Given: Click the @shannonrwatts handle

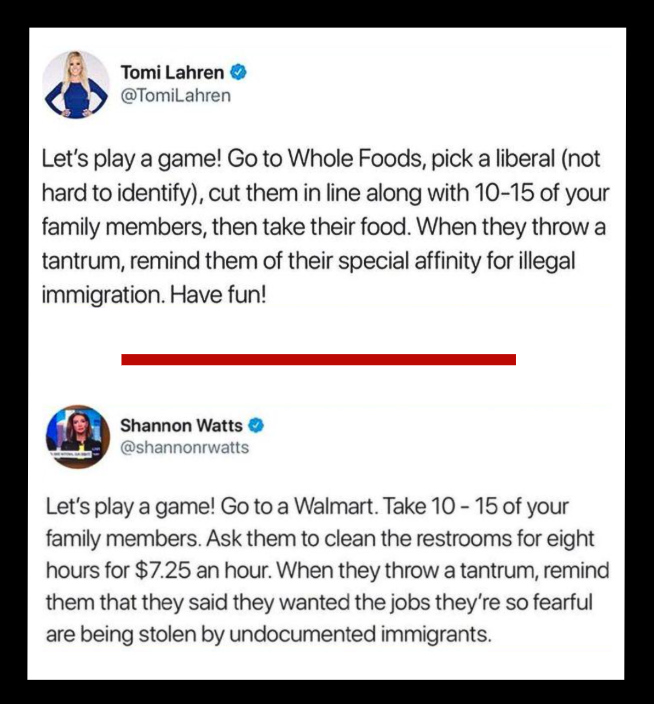Looking at the screenshot, I should pyautogui.click(x=184, y=447).
